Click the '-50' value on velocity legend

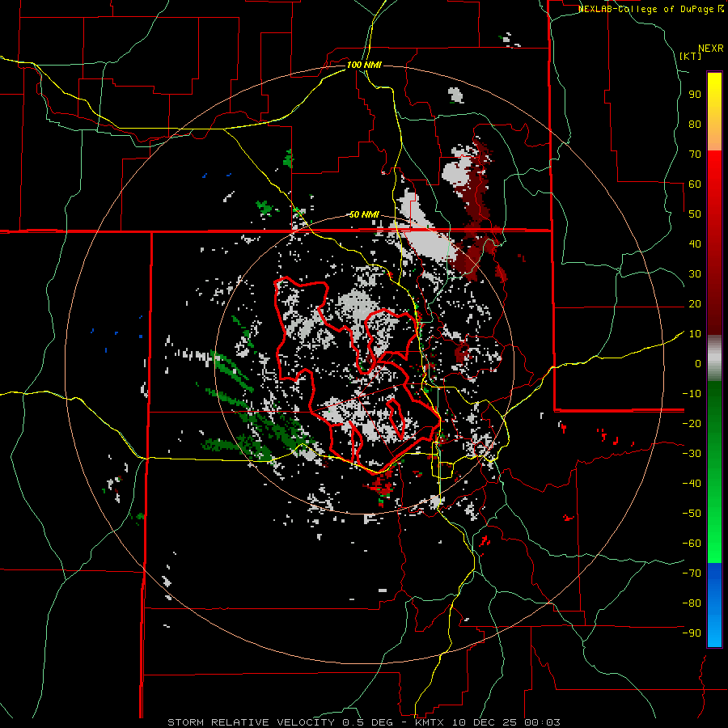pyautogui.click(x=692, y=513)
